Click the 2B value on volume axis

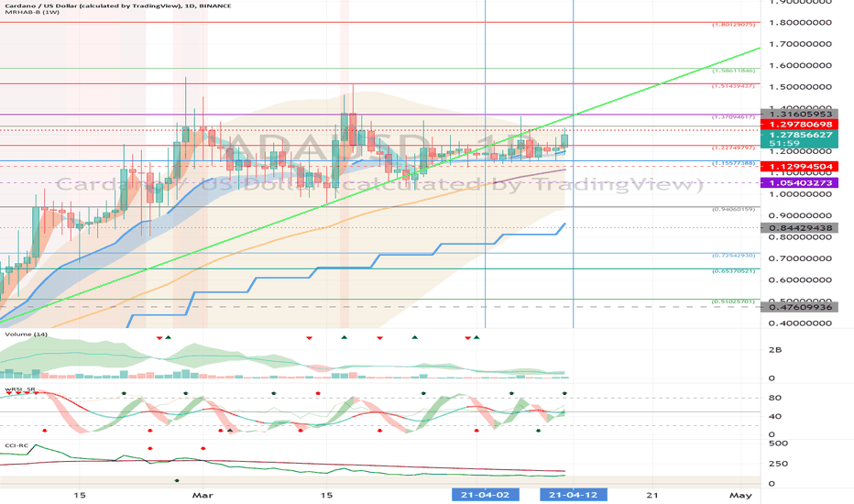(775, 350)
